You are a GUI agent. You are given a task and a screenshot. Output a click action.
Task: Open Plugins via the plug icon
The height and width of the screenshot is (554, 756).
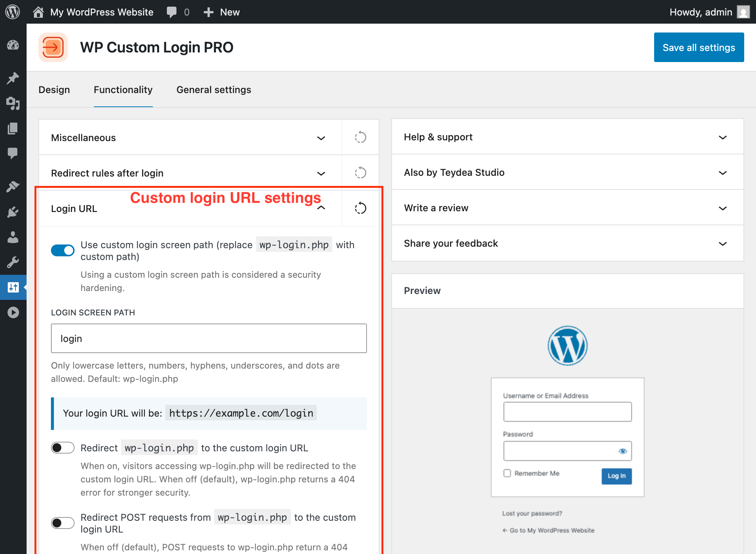point(13,211)
